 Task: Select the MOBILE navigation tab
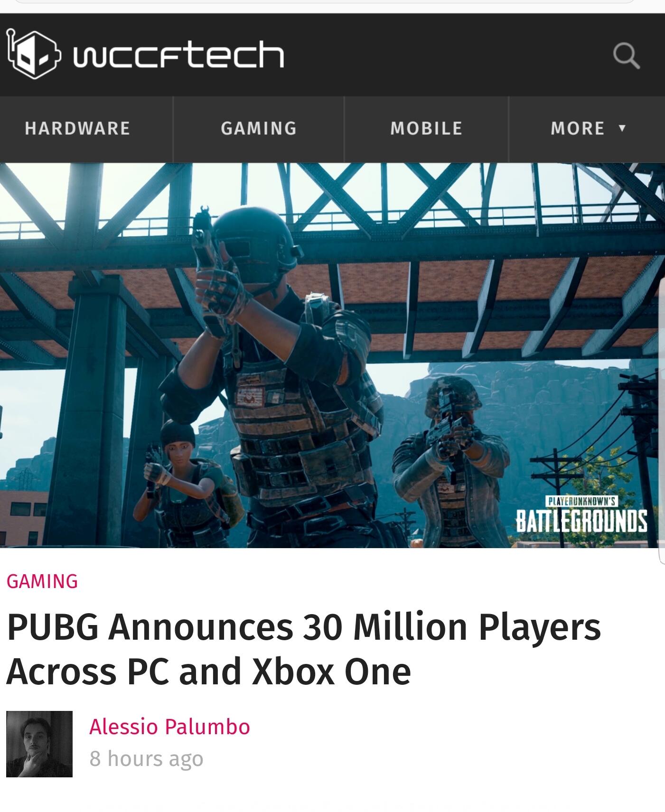coord(426,129)
